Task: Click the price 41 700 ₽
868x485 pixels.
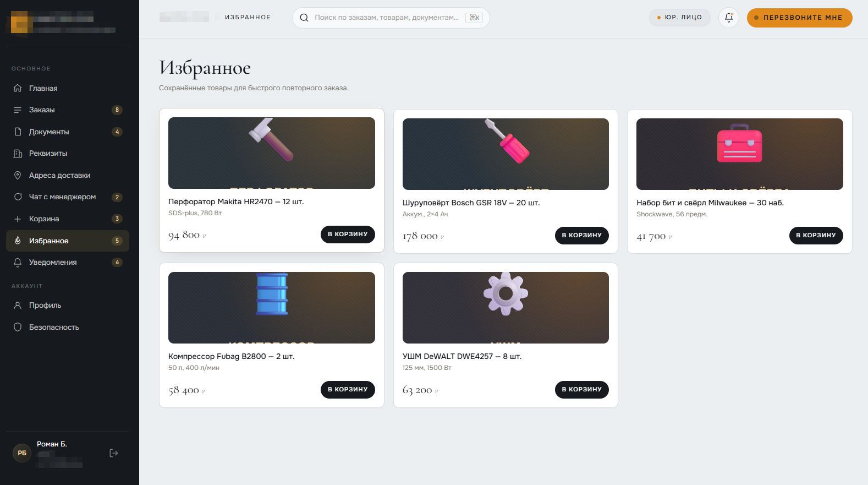Action: click(654, 236)
